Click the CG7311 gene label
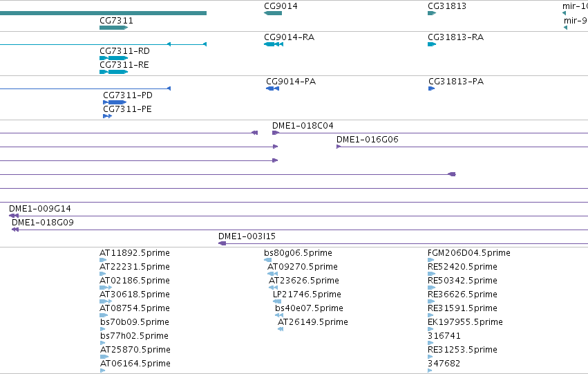This screenshot has width=588, height=374. pyautogui.click(x=116, y=21)
